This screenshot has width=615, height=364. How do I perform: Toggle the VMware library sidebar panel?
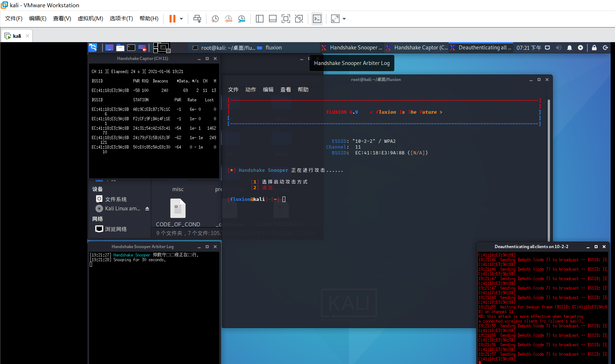pos(260,19)
